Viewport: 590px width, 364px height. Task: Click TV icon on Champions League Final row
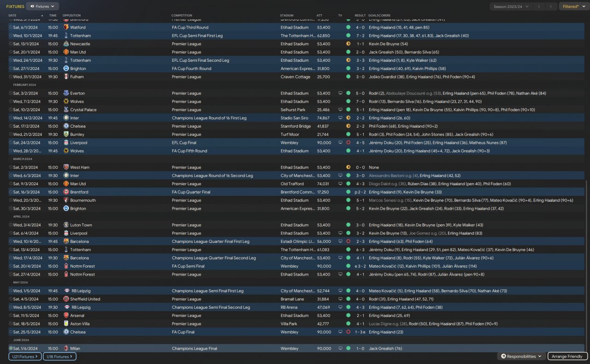tap(340, 348)
